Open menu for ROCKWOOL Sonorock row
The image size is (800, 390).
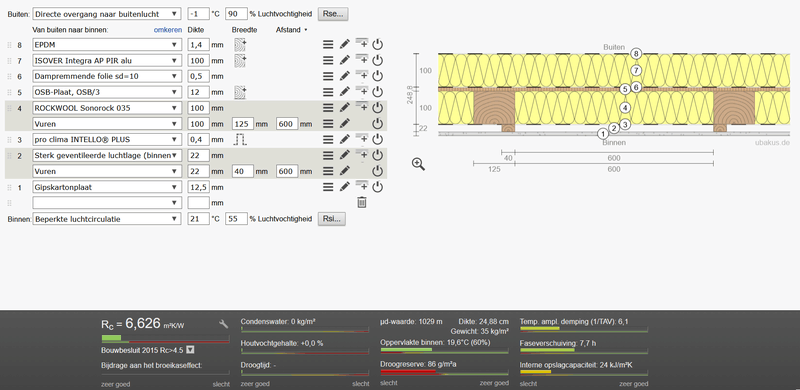click(328, 108)
